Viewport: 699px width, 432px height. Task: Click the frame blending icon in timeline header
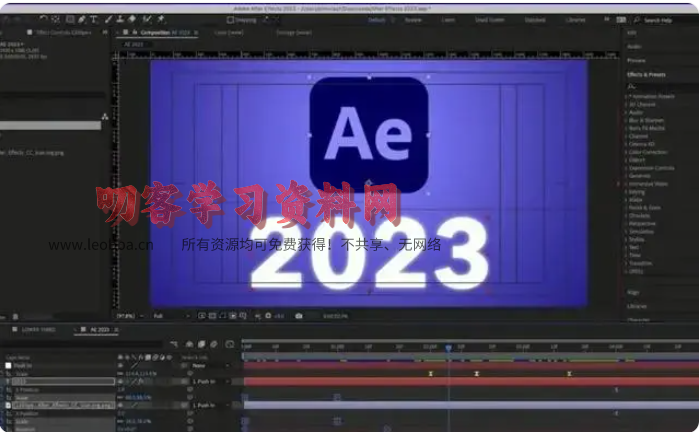click(x=201, y=344)
